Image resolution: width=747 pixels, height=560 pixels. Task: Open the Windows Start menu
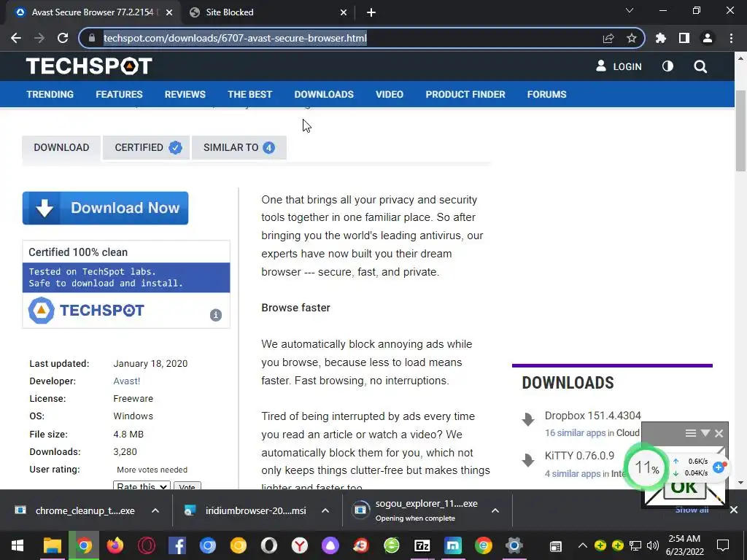click(x=18, y=545)
